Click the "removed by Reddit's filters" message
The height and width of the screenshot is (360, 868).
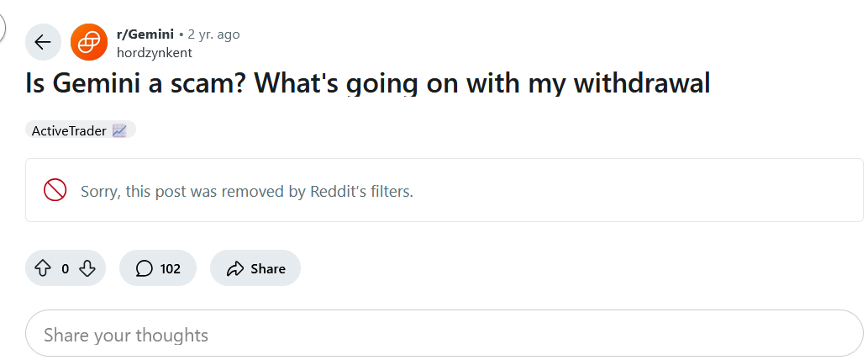(247, 191)
